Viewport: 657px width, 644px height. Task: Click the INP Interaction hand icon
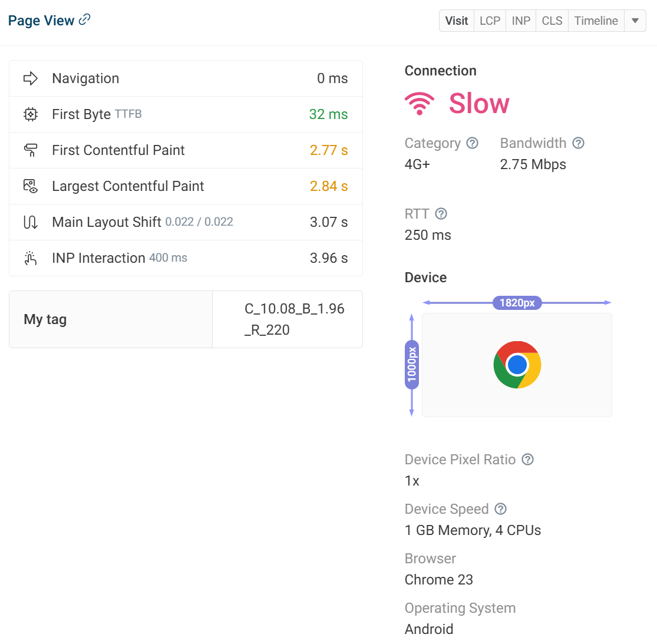pyautogui.click(x=31, y=258)
